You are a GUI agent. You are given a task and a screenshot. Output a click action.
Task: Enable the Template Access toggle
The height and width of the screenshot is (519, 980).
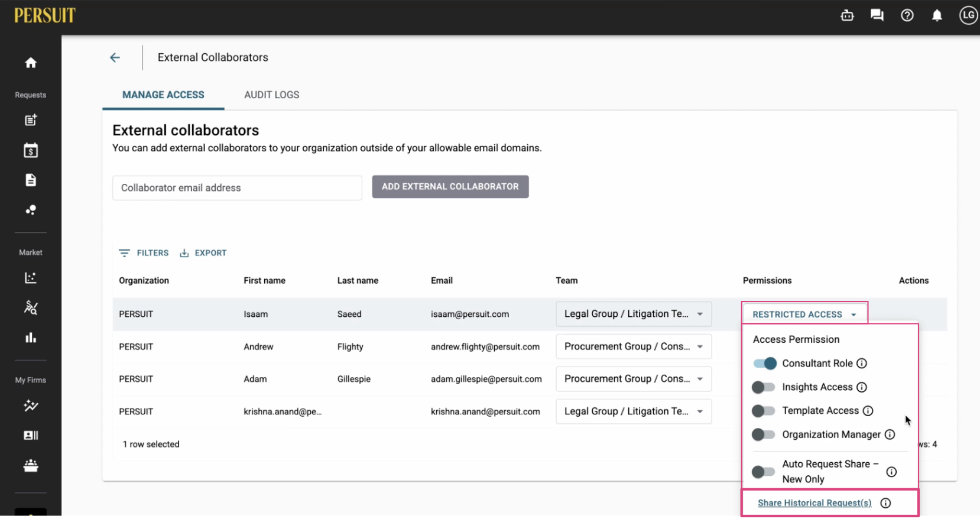(x=763, y=411)
